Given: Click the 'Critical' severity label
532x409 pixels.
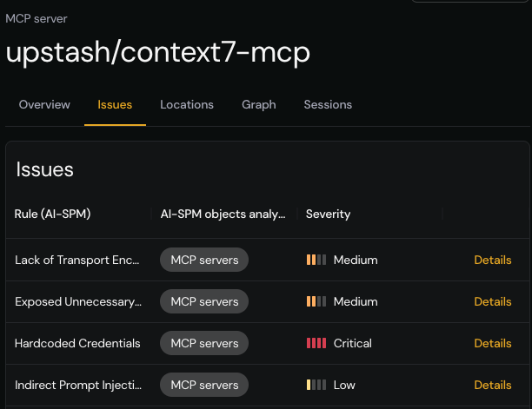Looking at the screenshot, I should pyautogui.click(x=353, y=343).
